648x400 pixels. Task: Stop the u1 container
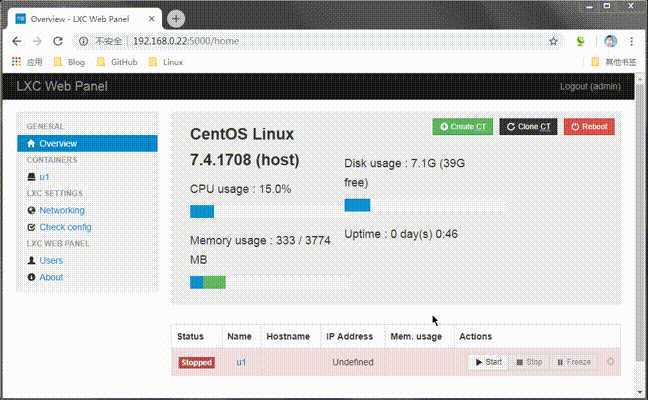(529, 362)
